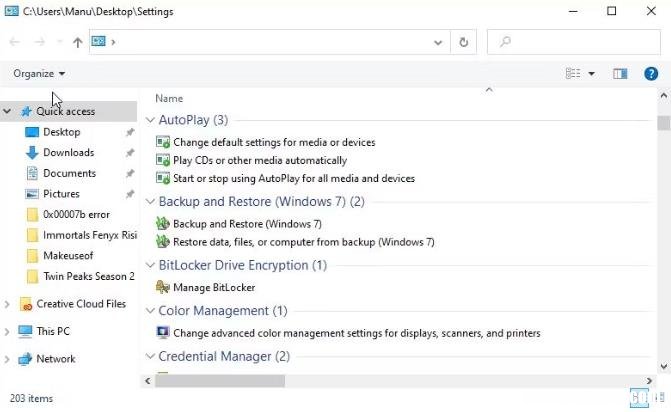671x412 pixels.
Task: Click the address bar folder icon
Action: point(99,41)
